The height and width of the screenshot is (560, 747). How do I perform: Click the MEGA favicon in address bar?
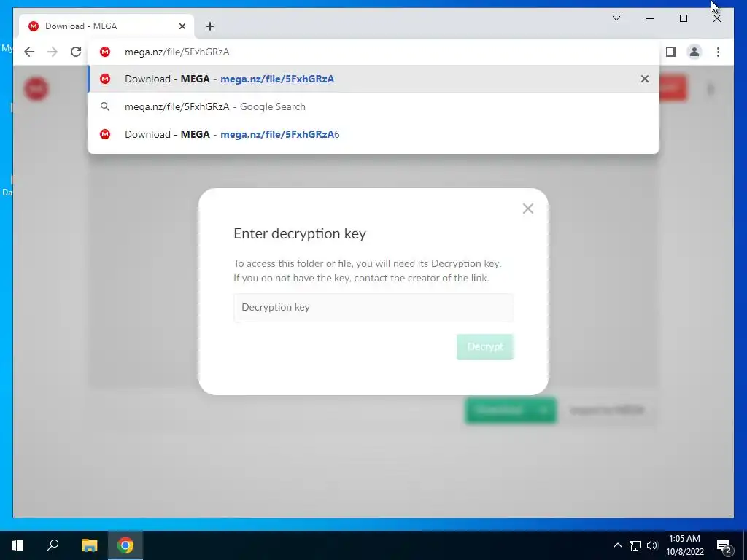(x=105, y=52)
